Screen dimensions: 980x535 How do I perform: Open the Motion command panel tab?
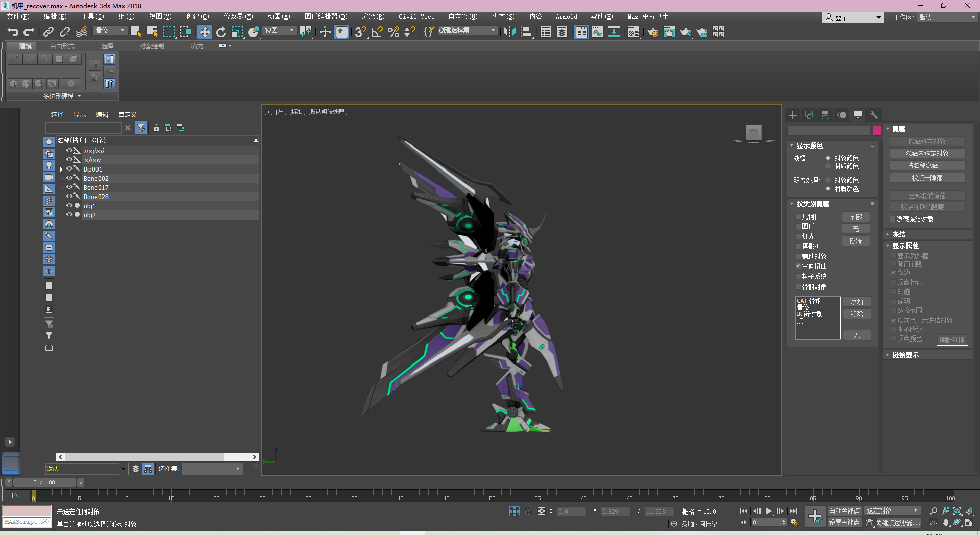[842, 115]
